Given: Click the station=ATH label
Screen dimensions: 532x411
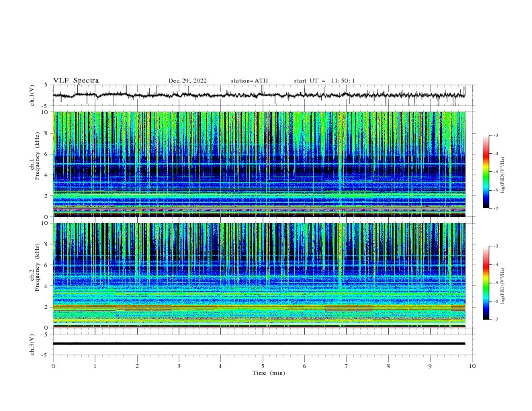Looking at the screenshot, I should point(249,81).
